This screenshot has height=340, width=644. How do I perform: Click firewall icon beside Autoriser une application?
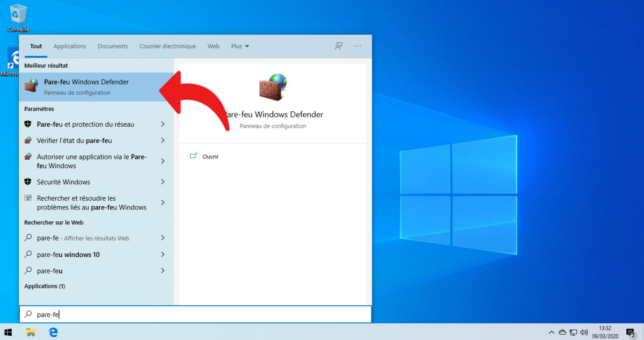(28, 157)
